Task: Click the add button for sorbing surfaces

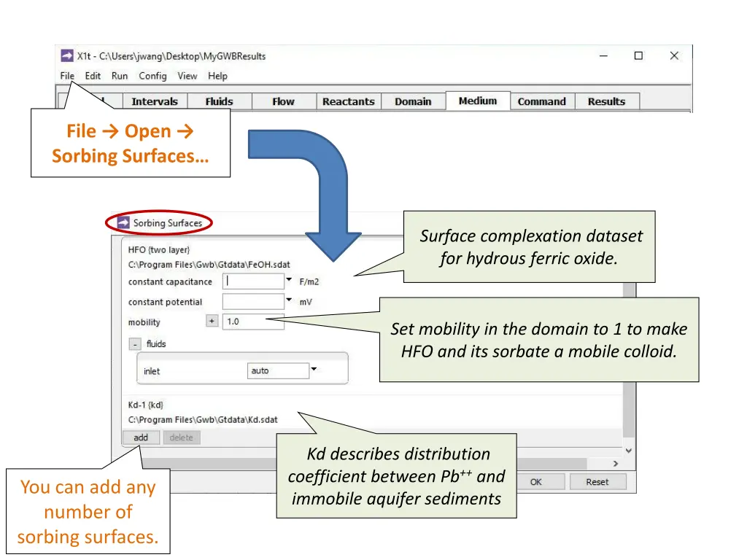Action: pos(141,437)
